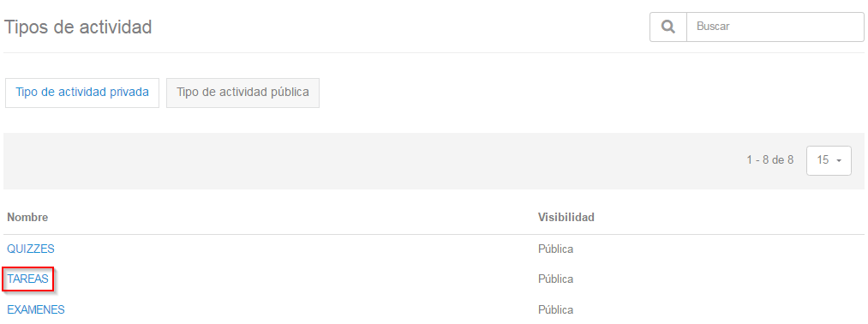Click empty row space right of QUIZZES
Screen dimensions: 868x324
(x=293, y=249)
